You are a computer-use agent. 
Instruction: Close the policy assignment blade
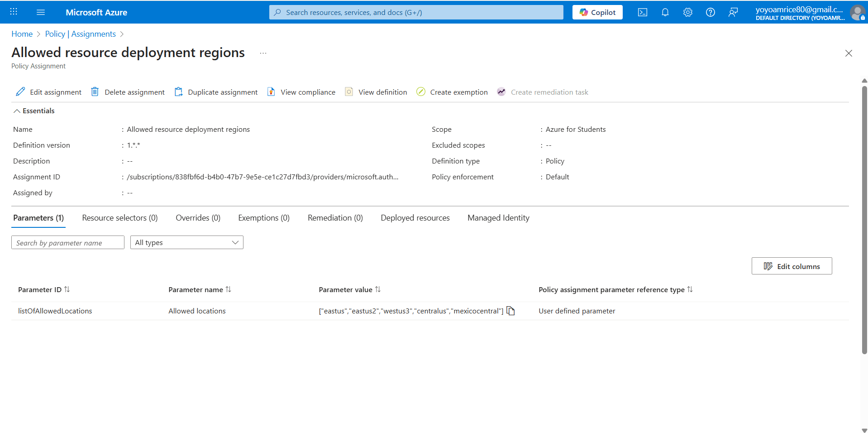(849, 53)
